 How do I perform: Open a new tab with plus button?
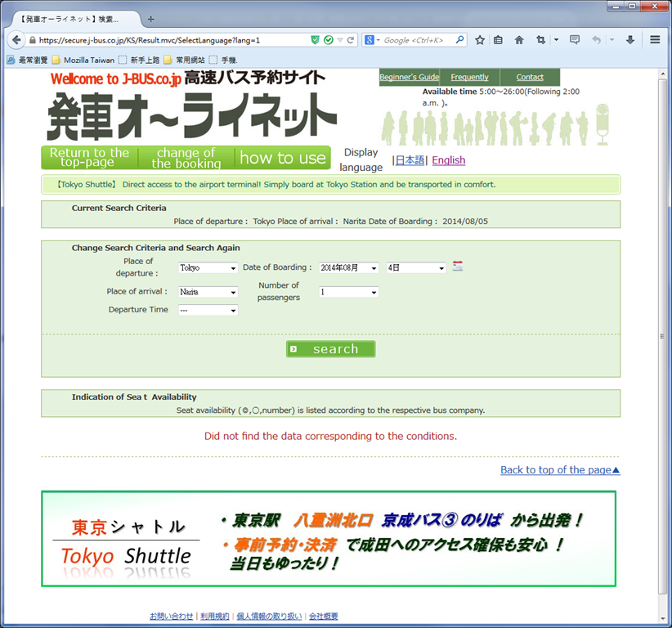(x=150, y=19)
